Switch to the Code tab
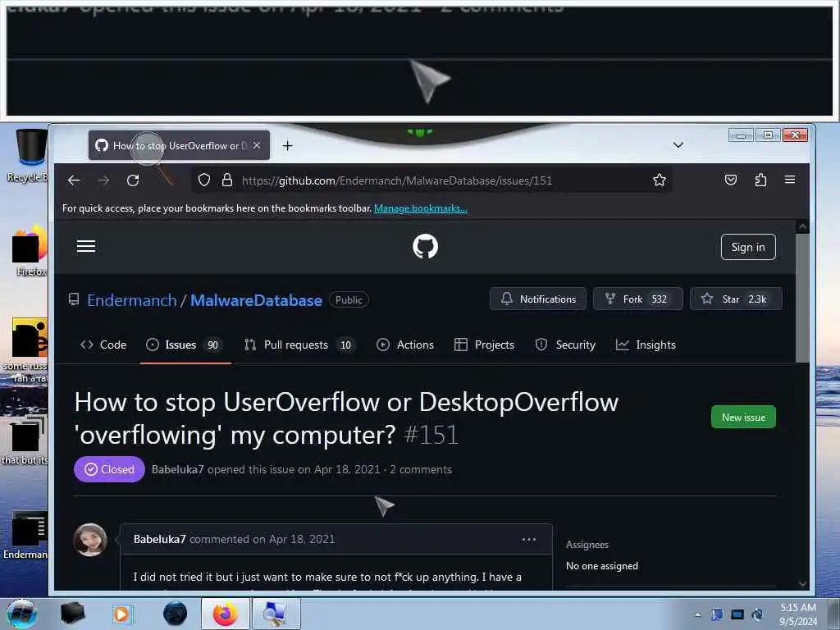Viewport: 840px width, 630px height. pyautogui.click(x=103, y=345)
